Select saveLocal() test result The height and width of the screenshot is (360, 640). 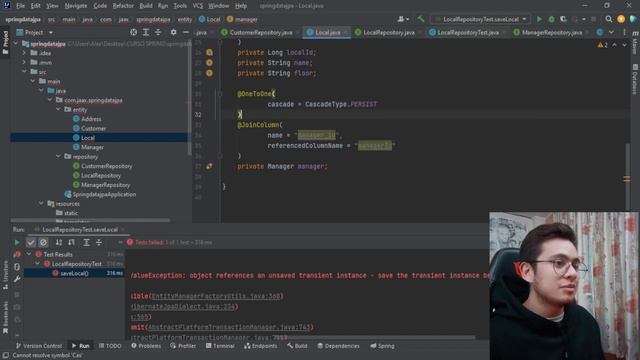click(74, 273)
